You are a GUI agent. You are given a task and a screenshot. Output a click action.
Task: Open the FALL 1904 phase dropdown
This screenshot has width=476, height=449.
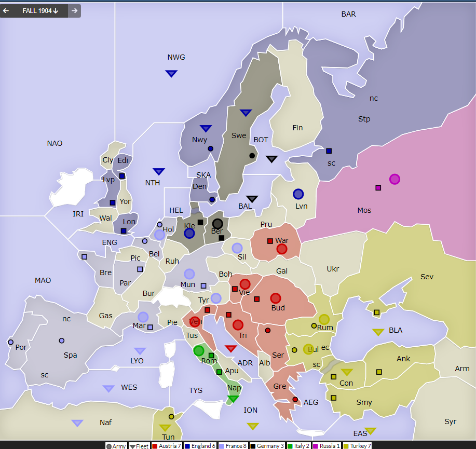coord(40,11)
